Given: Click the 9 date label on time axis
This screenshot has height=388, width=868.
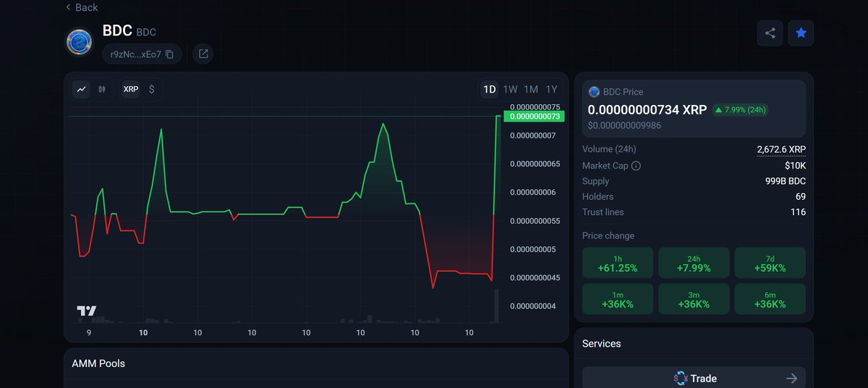Looking at the screenshot, I should pos(89,332).
